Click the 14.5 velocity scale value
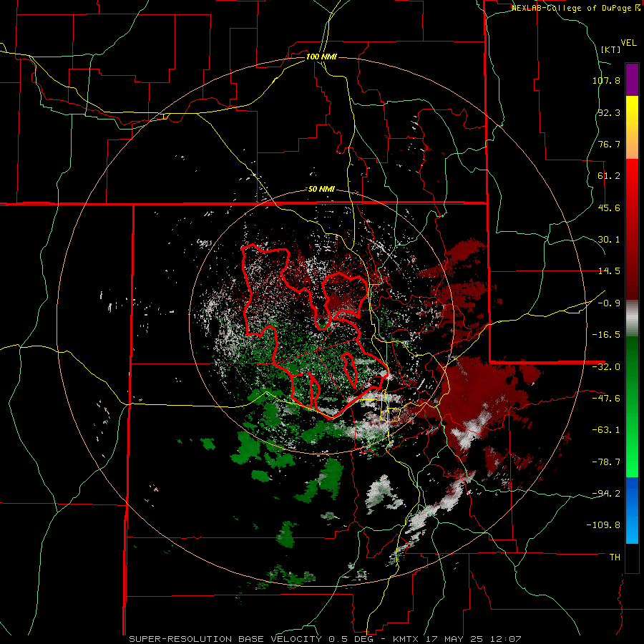The image size is (644, 644). (609, 271)
